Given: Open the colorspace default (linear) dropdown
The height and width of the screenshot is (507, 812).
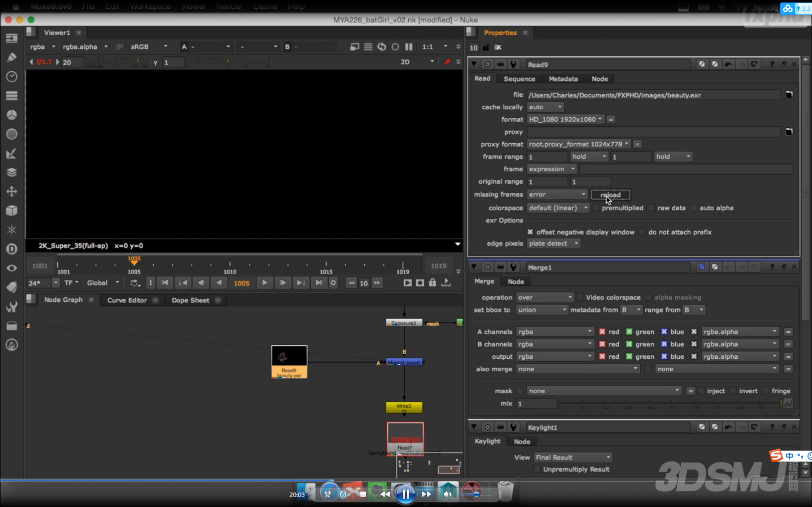Looking at the screenshot, I should pos(558,208).
